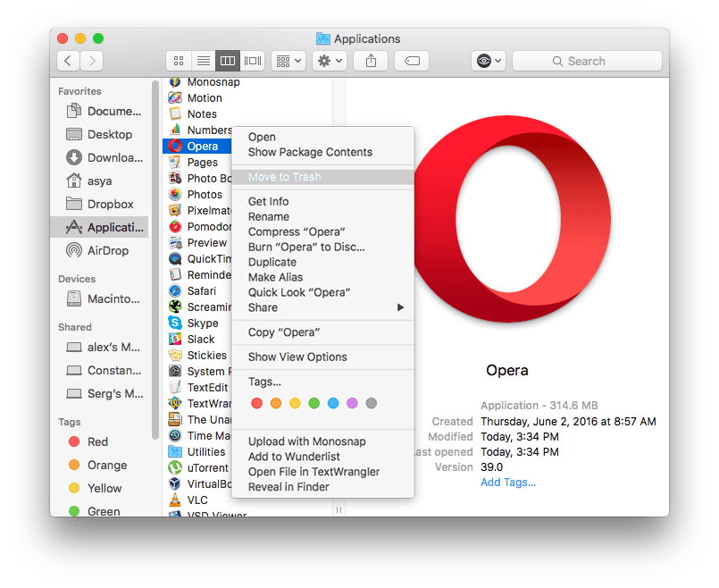Click the back navigation button

(x=68, y=60)
